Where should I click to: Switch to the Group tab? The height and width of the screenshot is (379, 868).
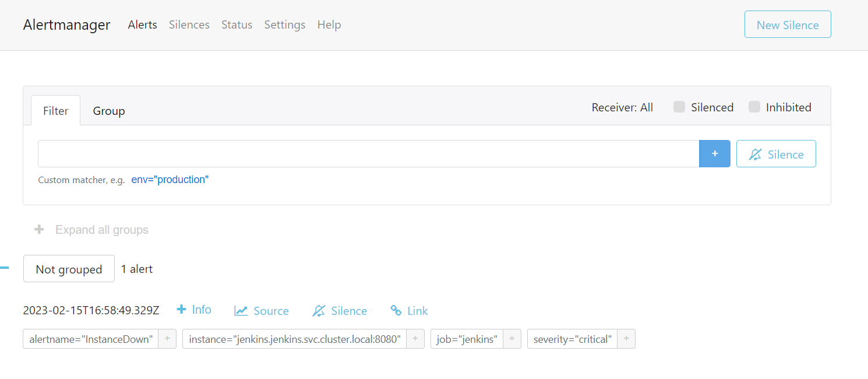109,111
